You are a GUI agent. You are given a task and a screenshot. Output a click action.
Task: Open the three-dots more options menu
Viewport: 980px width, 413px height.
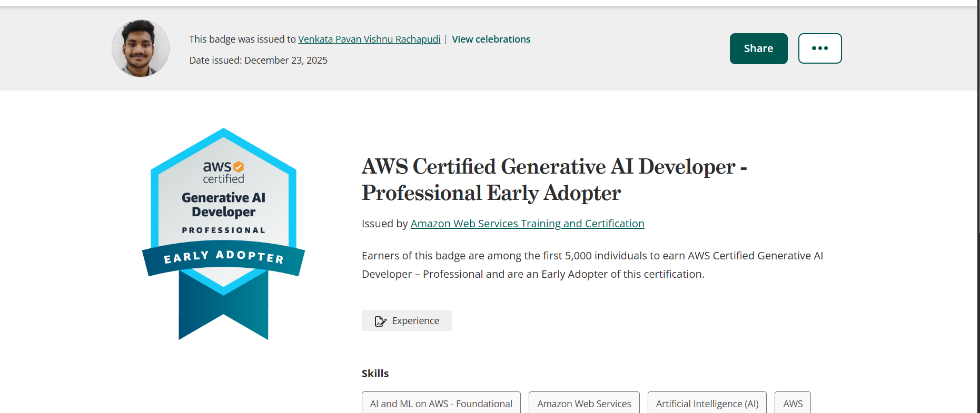pos(820,48)
